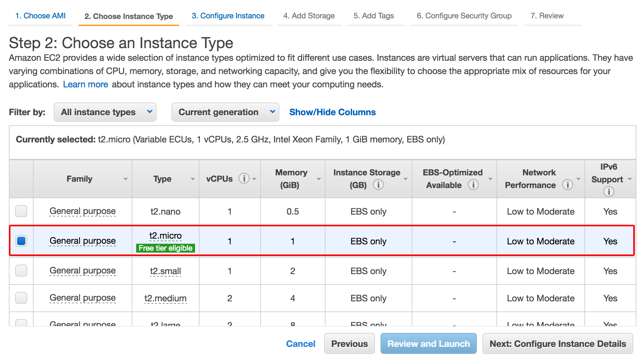644x364 pixels.
Task: Go to the Add Storage step tab
Action: point(309,16)
